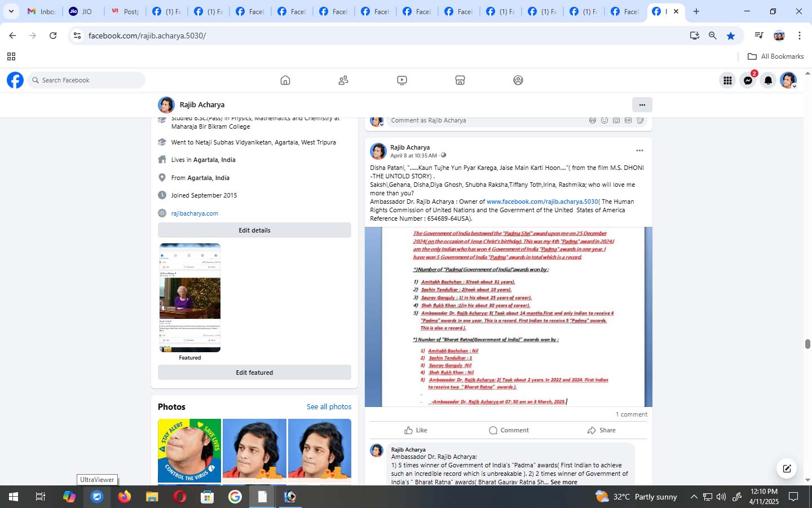
Task: Open the apps grid in bookmarks bar
Action: tap(11, 56)
